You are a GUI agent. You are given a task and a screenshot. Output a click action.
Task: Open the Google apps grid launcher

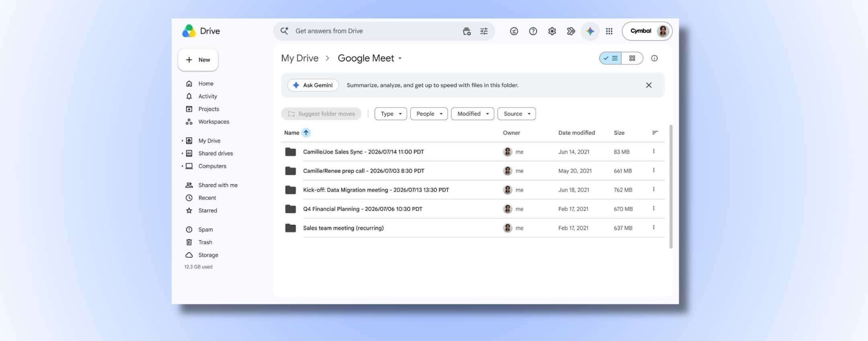tap(609, 31)
